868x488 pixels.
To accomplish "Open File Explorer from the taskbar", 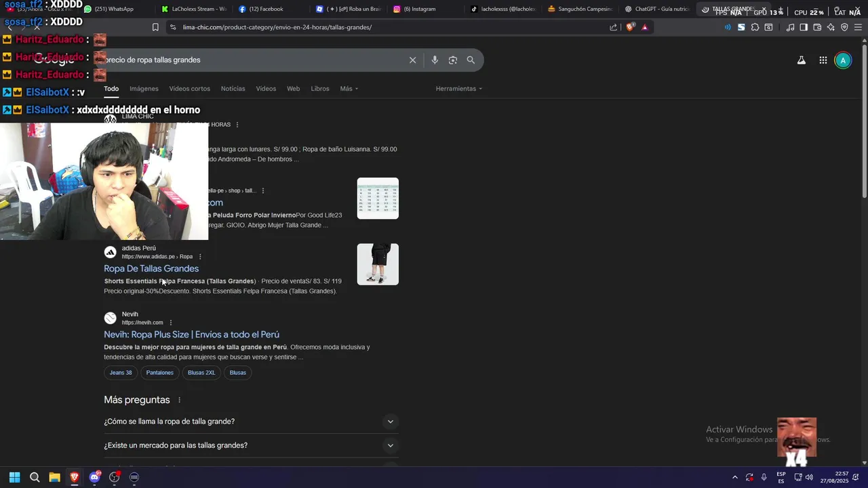I will point(54,477).
